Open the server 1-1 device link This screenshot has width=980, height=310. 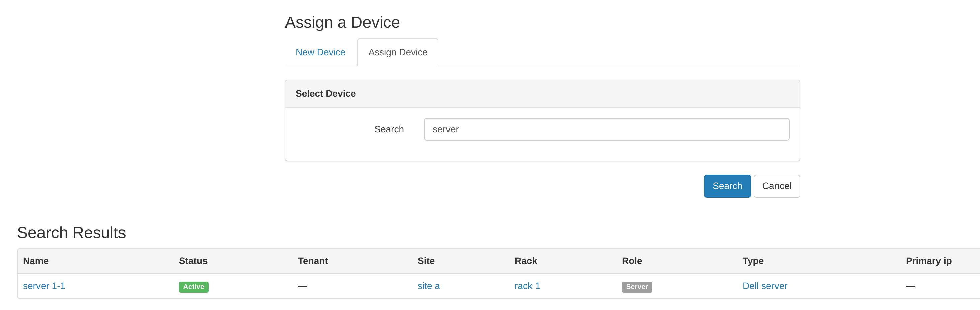pos(44,286)
